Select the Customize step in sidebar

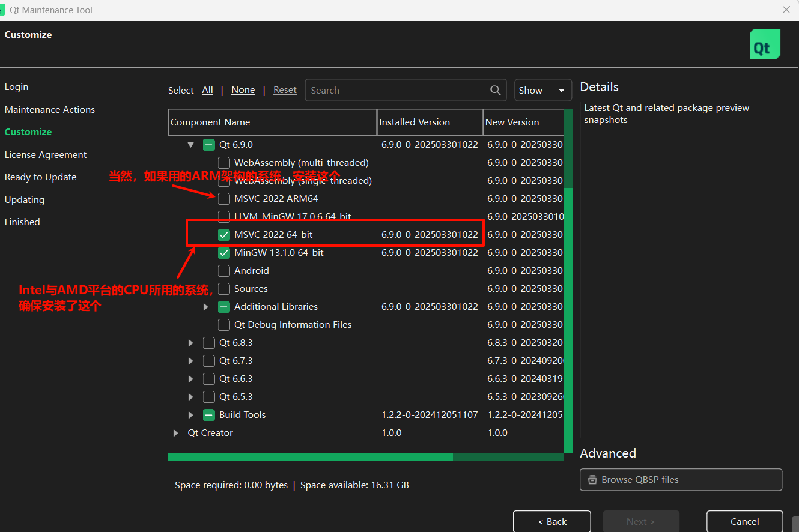(28, 132)
